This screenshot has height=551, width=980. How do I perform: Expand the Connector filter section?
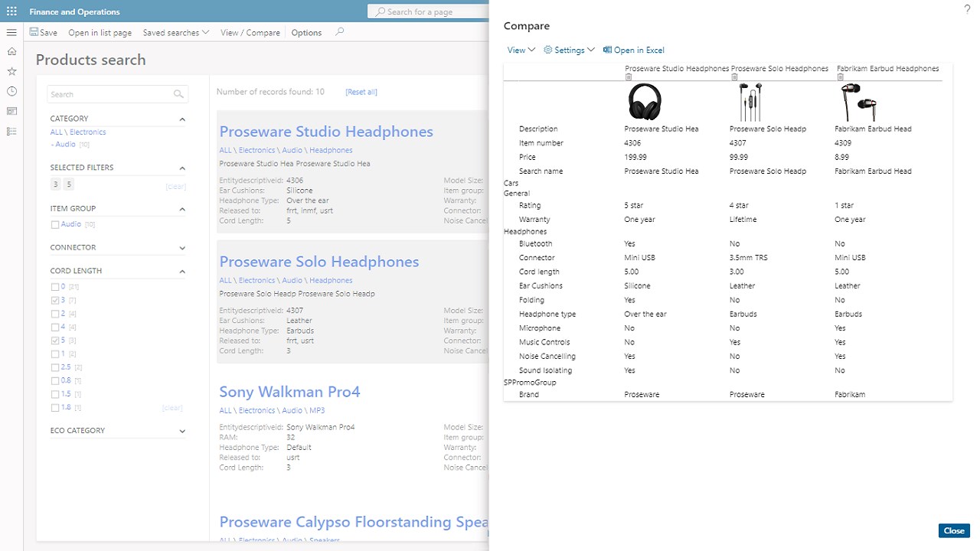(x=182, y=248)
